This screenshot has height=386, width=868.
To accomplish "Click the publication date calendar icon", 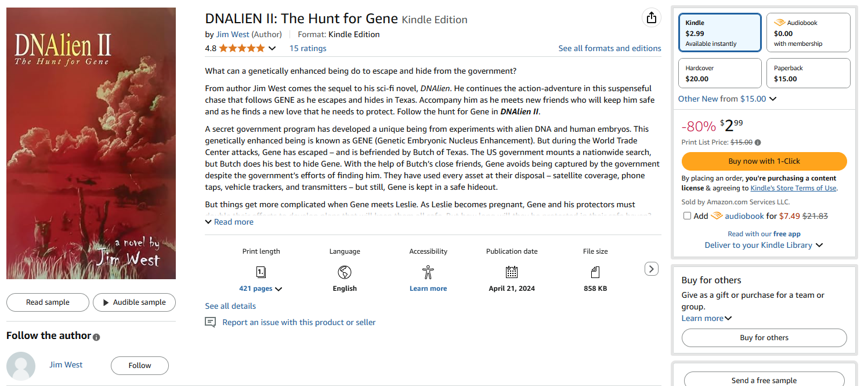I will point(511,272).
